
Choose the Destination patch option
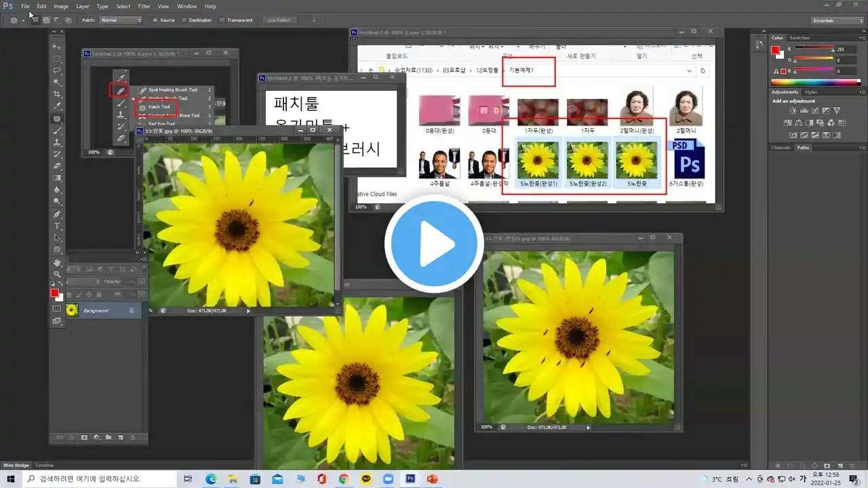pyautogui.click(x=197, y=20)
